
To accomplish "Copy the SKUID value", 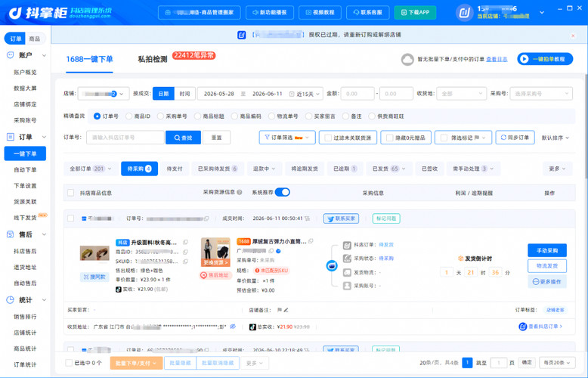I will pos(185,262).
